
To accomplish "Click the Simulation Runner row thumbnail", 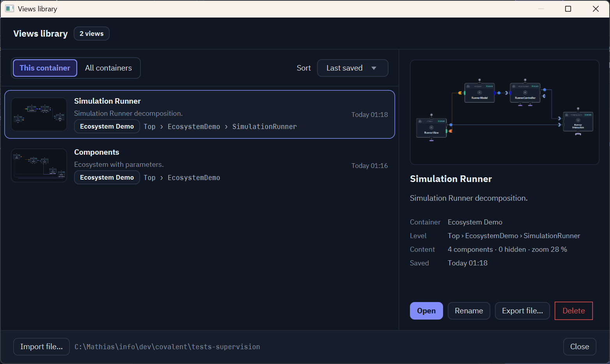I will click(x=39, y=114).
